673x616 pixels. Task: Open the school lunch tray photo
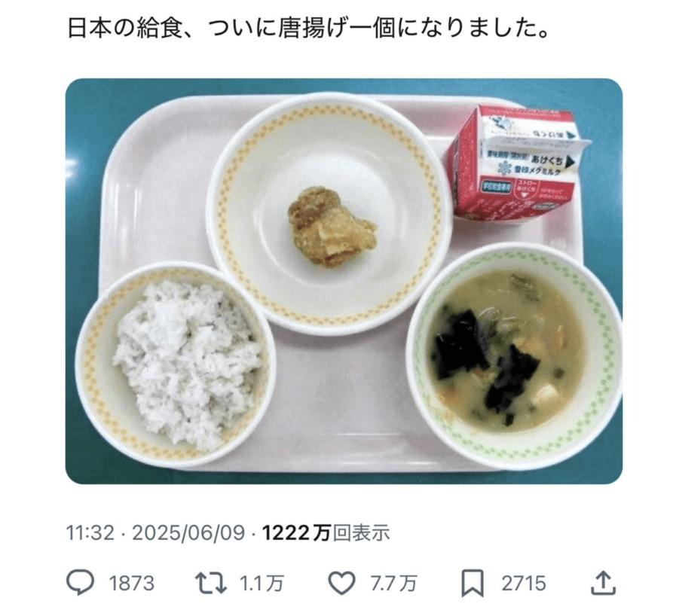click(x=344, y=282)
